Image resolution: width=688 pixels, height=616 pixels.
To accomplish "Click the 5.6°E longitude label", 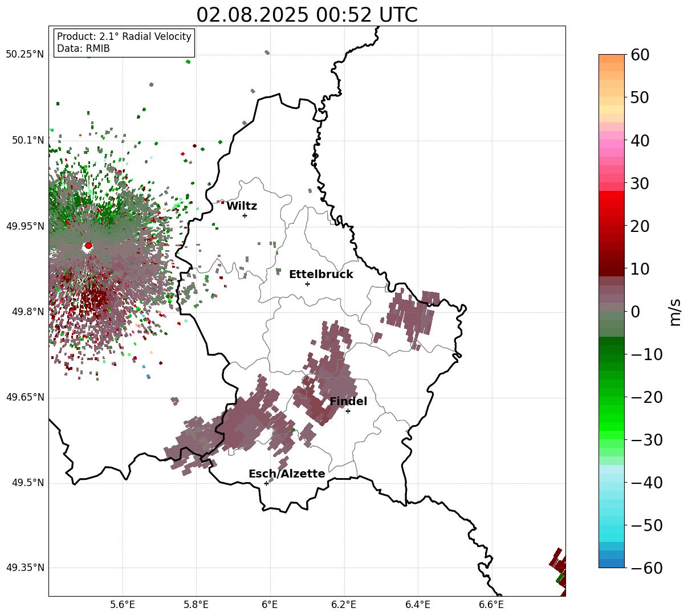I will 123,605.
